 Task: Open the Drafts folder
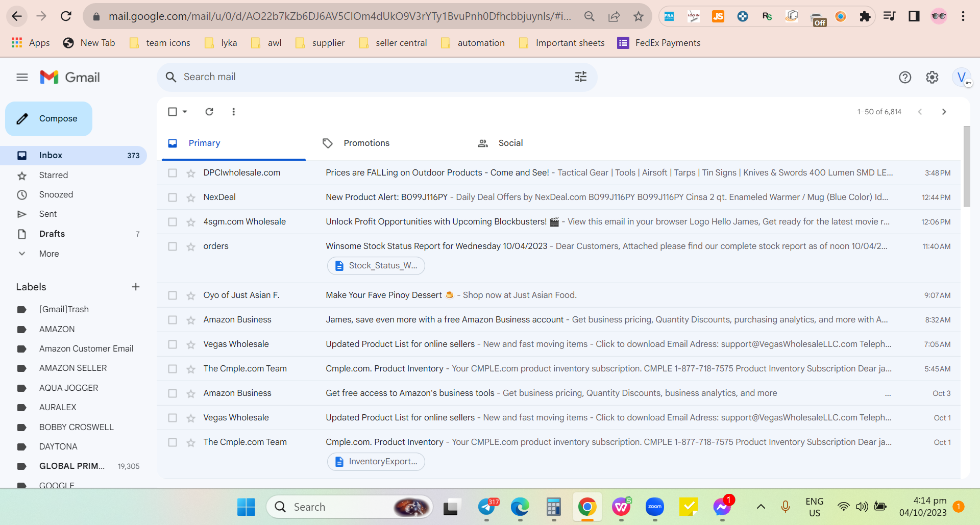[x=73, y=234]
